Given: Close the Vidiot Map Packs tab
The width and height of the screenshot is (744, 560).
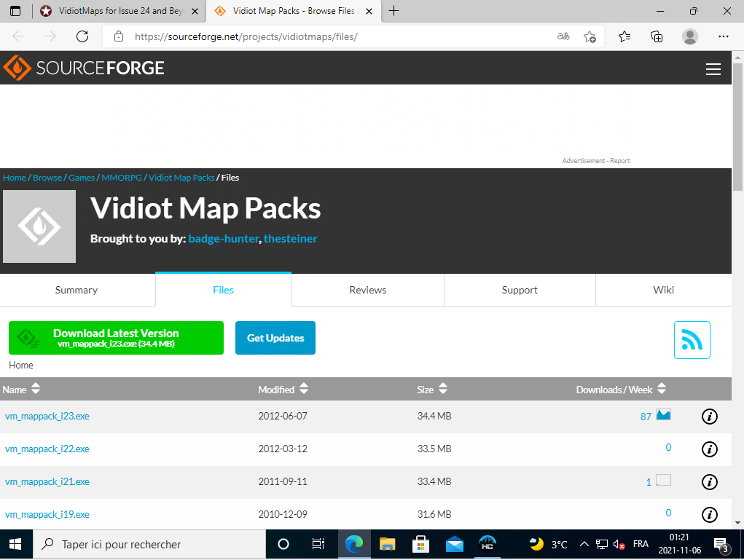Looking at the screenshot, I should [x=369, y=12].
